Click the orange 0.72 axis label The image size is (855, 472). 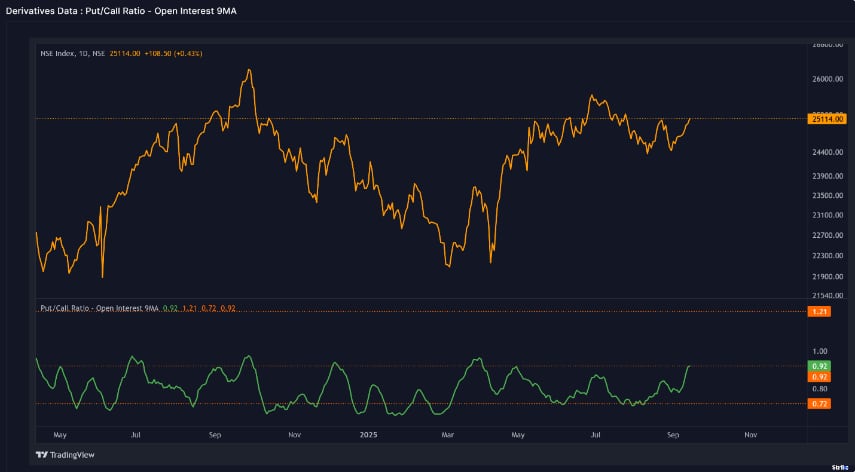(x=818, y=403)
